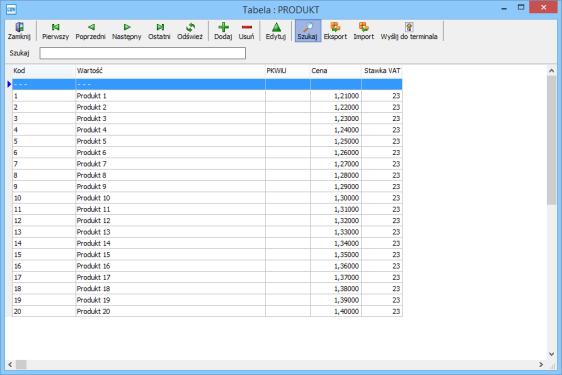562x375 pixels.
Task: Click the Kod cell of row 17
Action: click(x=44, y=277)
